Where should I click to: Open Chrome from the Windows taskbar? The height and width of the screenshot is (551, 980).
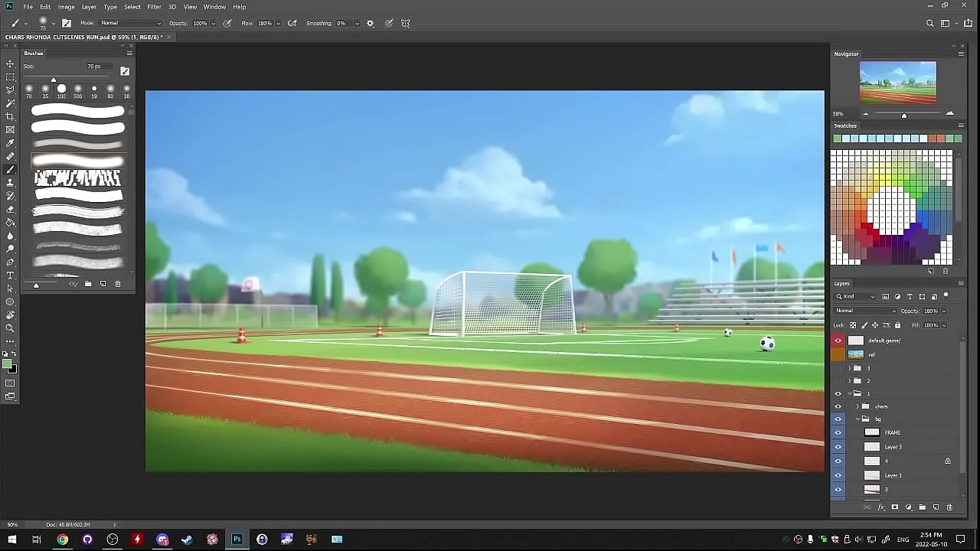(x=63, y=540)
